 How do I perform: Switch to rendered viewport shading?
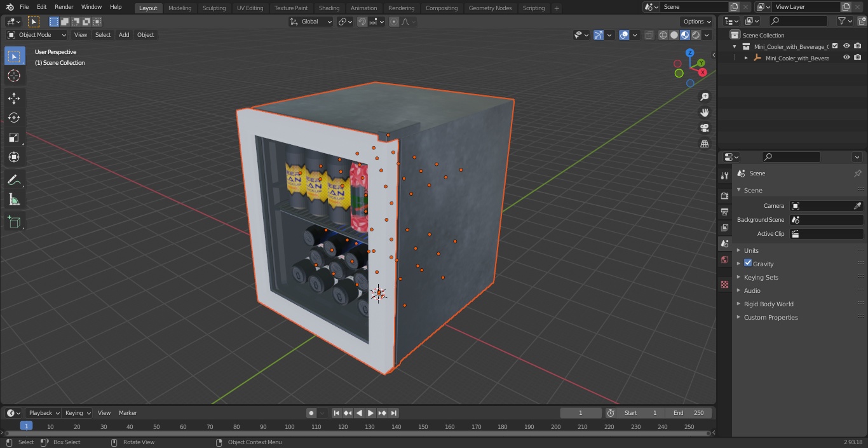696,35
